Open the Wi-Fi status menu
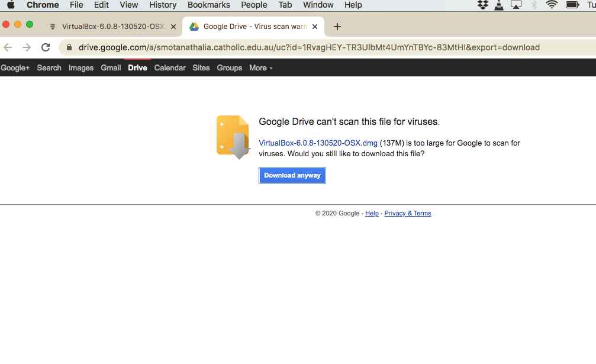Screen dimensions: 596x364 click(x=552, y=5)
